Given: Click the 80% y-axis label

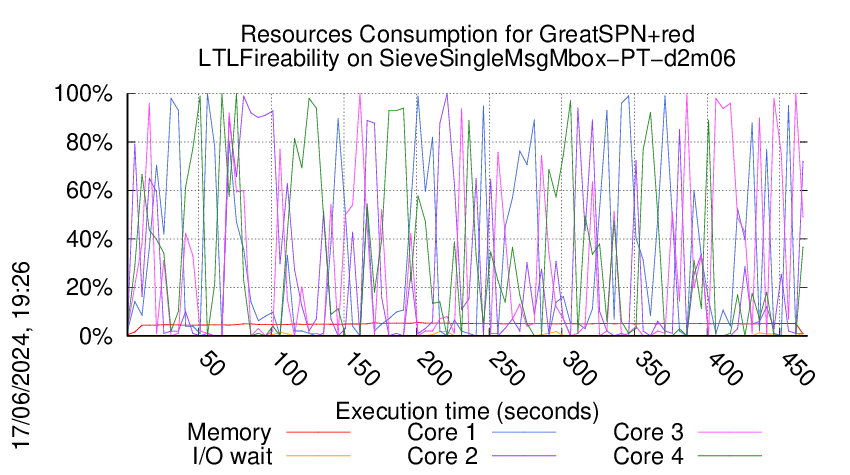Looking at the screenshot, I should click(x=89, y=143).
